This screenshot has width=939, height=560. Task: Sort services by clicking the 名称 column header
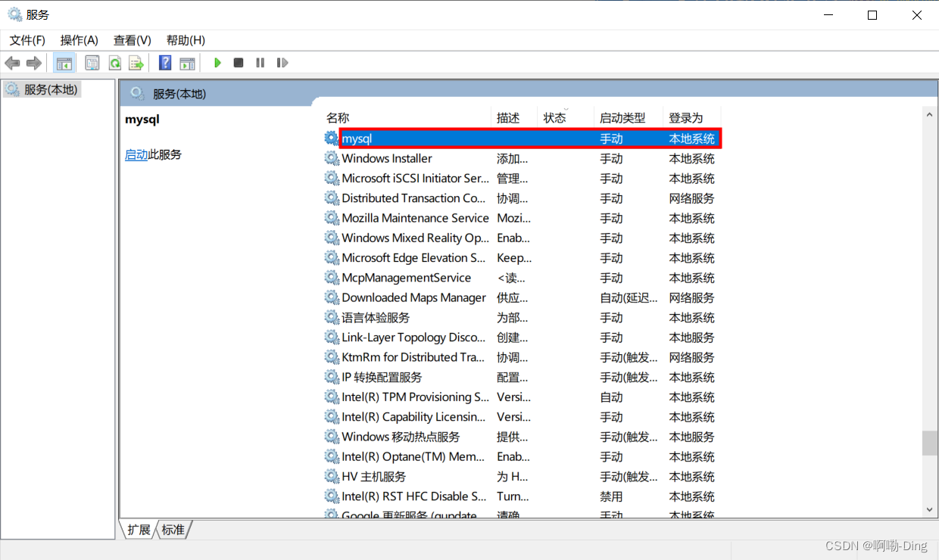(x=338, y=117)
